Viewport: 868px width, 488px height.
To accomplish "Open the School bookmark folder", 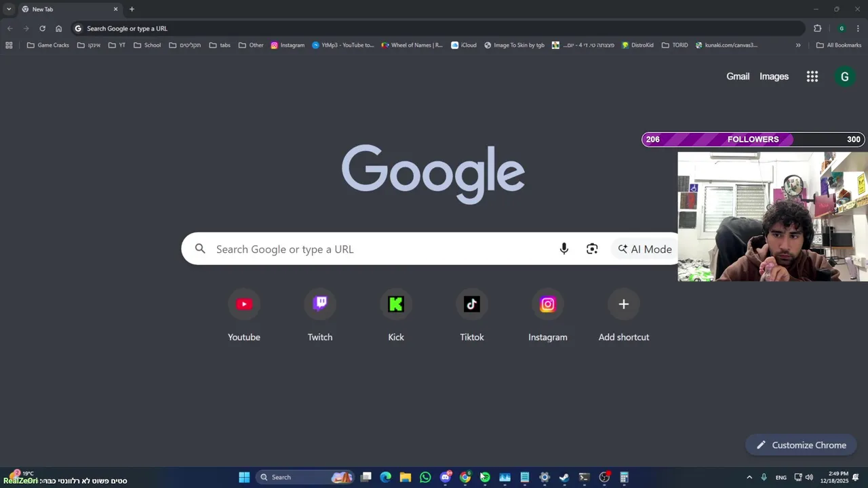I will point(147,45).
